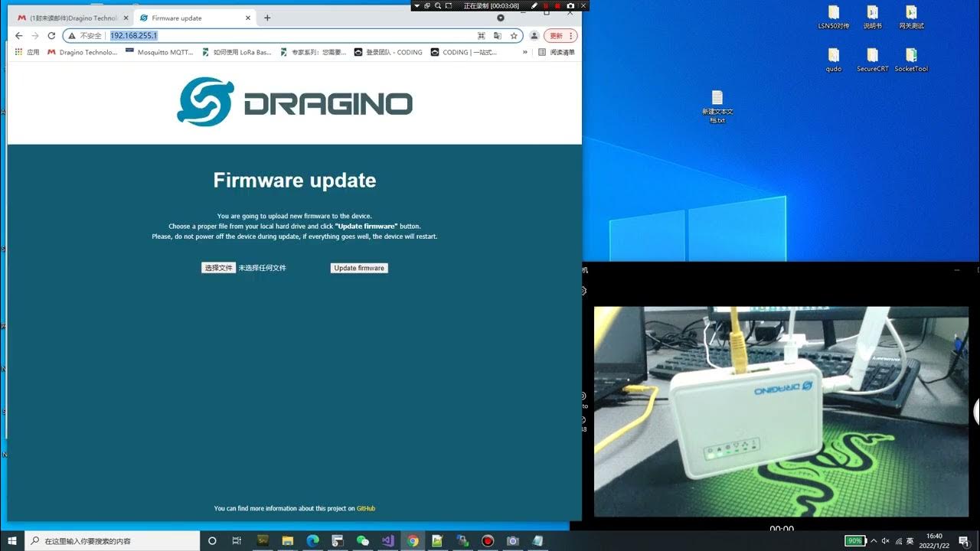
Task: Close the Firmware update tab
Action: point(248,18)
